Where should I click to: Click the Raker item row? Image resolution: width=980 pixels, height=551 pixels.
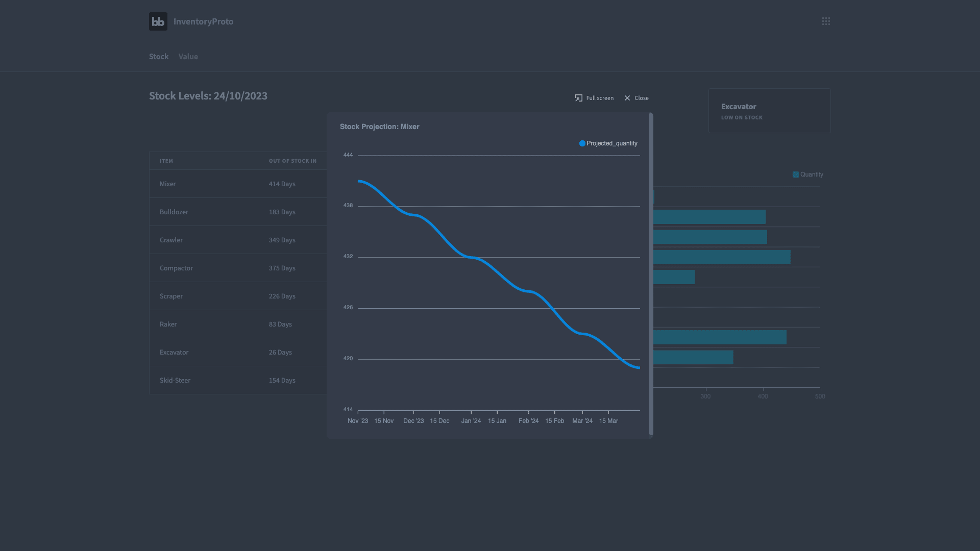click(x=238, y=324)
